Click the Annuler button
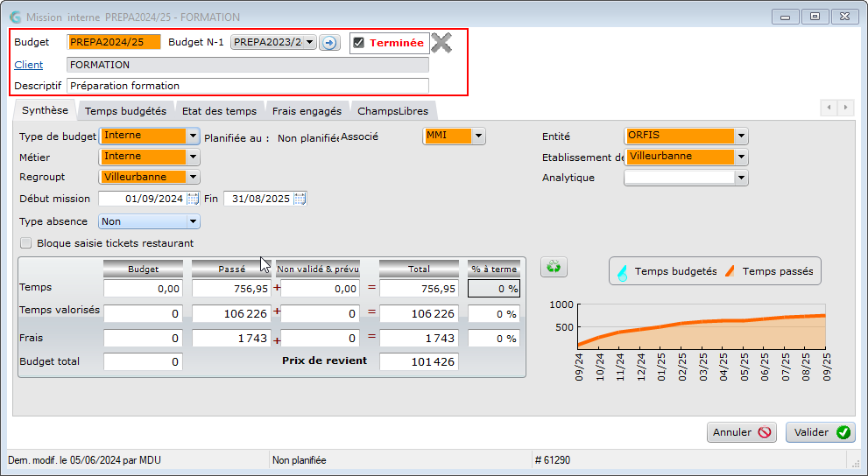Screen dimensions: 868x476 742,432
